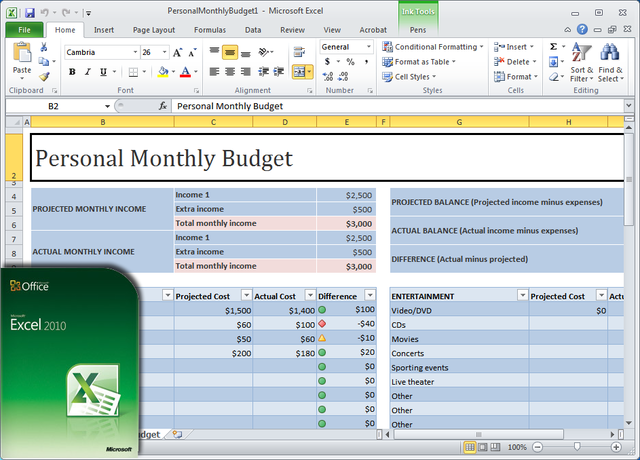
Task: Toggle Bold formatting
Action: click(x=72, y=72)
